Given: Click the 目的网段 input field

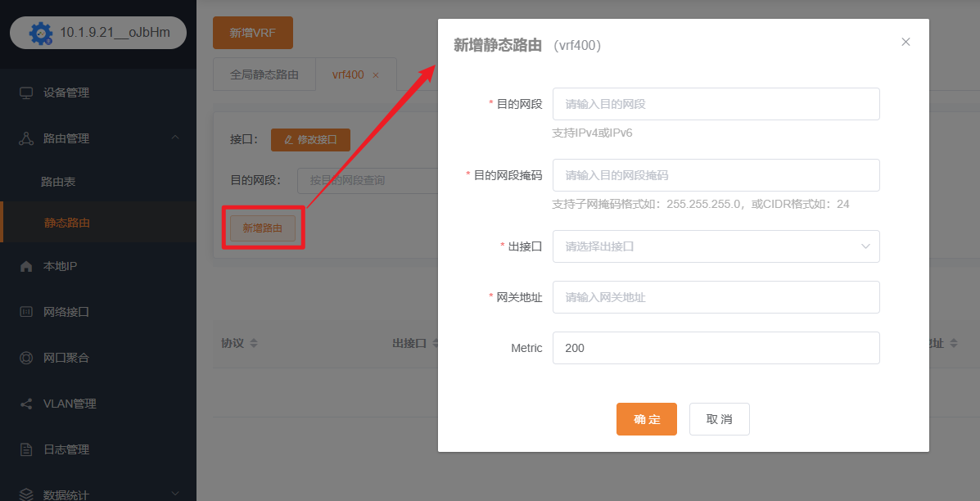Looking at the screenshot, I should point(716,104).
